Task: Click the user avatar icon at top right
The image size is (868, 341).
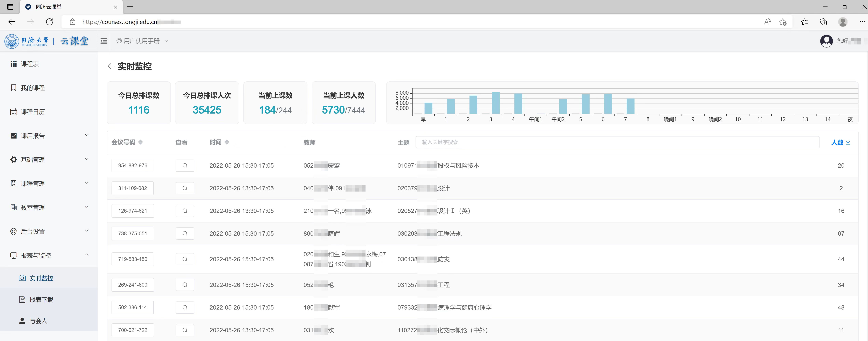Action: [826, 41]
